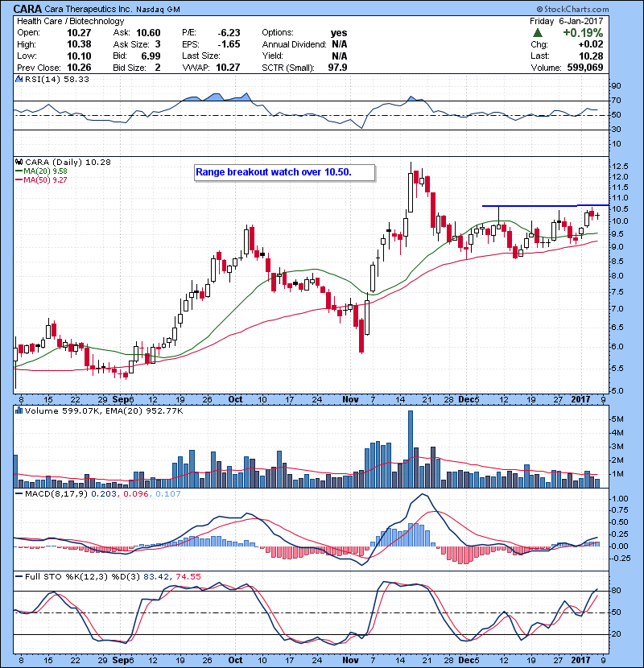The width and height of the screenshot is (644, 668).
Task: Click the Sep6 date label under price chart
Action: tap(123, 400)
